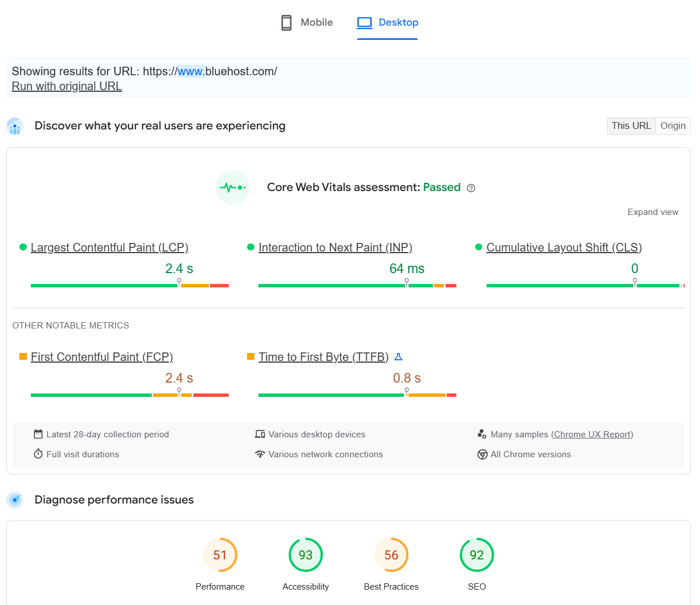Click the Diagnose performance issues icon
700x605 pixels.
(x=14, y=500)
